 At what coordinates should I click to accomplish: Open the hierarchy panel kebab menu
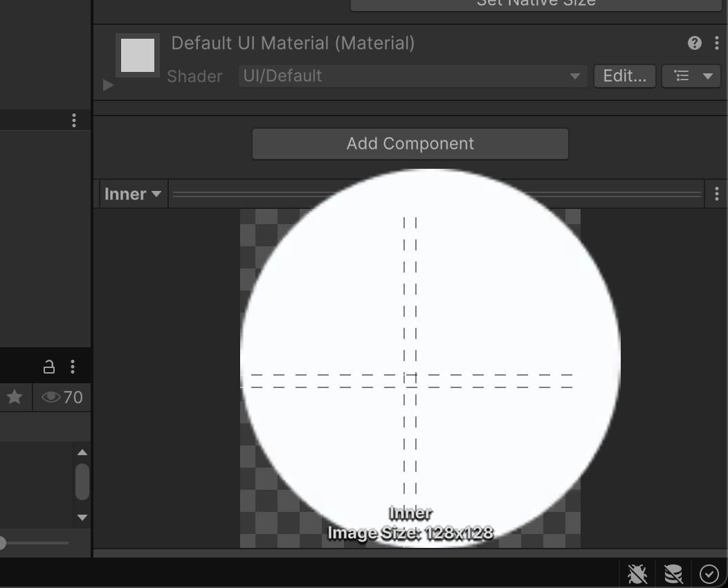[74, 120]
